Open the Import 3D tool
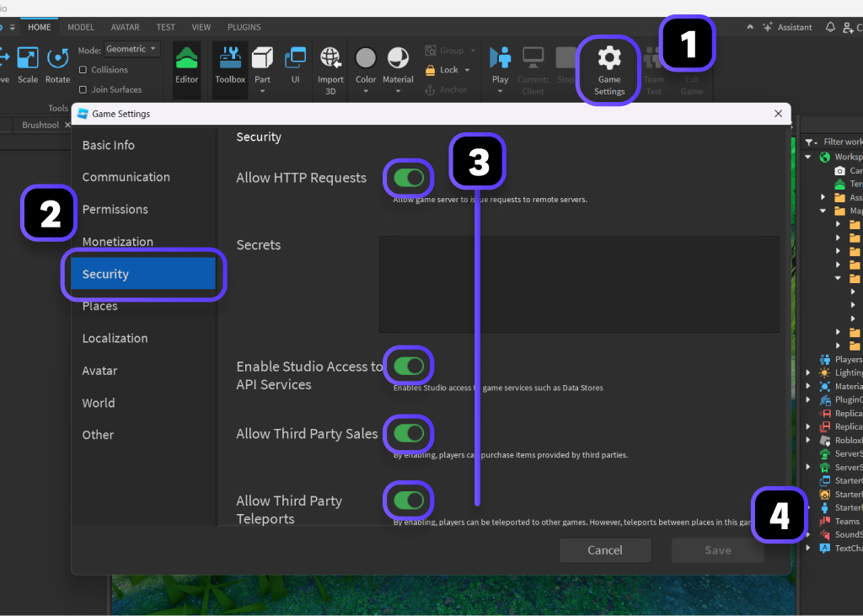The width and height of the screenshot is (863, 616). pos(330,71)
